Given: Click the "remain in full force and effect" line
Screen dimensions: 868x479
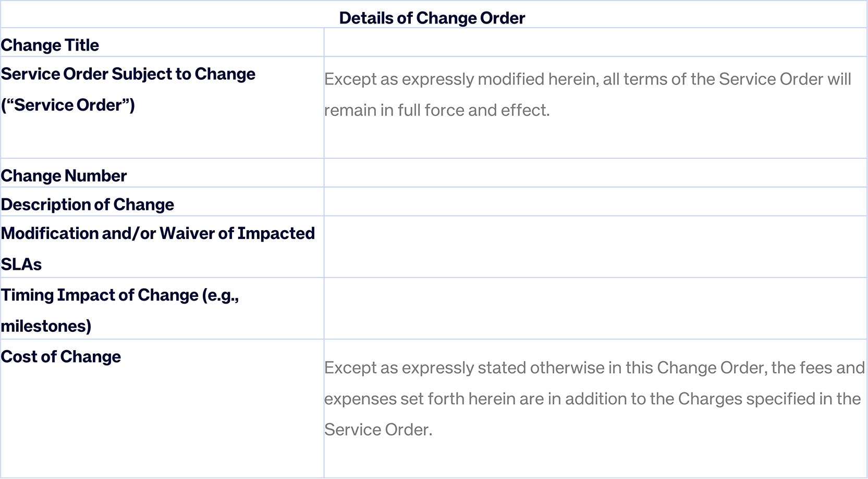Looking at the screenshot, I should pyautogui.click(x=437, y=110).
